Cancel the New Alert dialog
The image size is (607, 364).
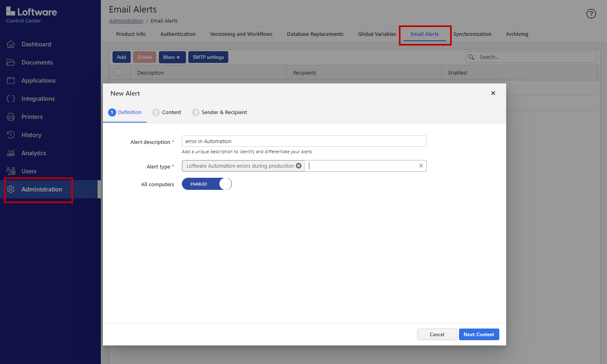click(437, 335)
